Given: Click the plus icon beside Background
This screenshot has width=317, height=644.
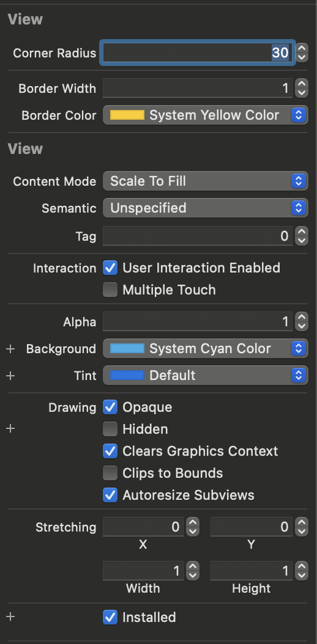Looking at the screenshot, I should coord(10,349).
